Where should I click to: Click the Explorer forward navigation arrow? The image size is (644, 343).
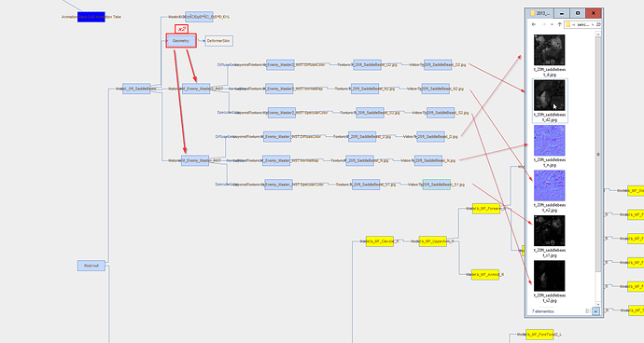[543, 24]
